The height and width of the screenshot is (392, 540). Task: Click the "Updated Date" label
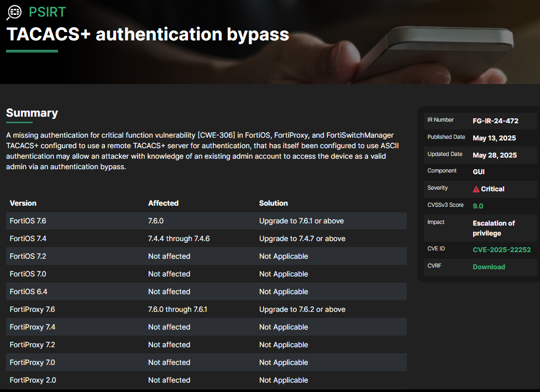444,154
